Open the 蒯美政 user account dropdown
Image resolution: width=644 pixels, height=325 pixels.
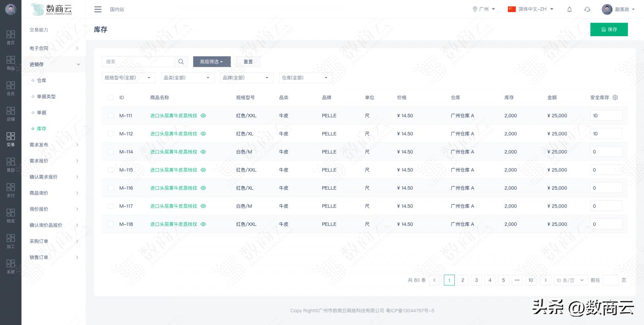[618, 9]
